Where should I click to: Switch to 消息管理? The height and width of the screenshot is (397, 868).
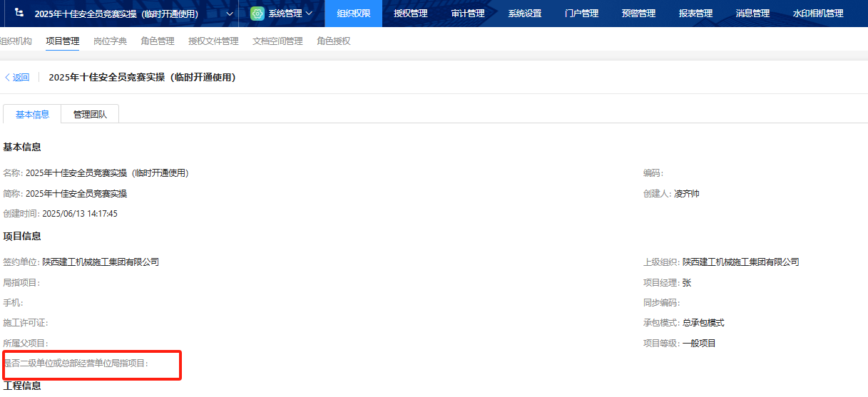[752, 14]
